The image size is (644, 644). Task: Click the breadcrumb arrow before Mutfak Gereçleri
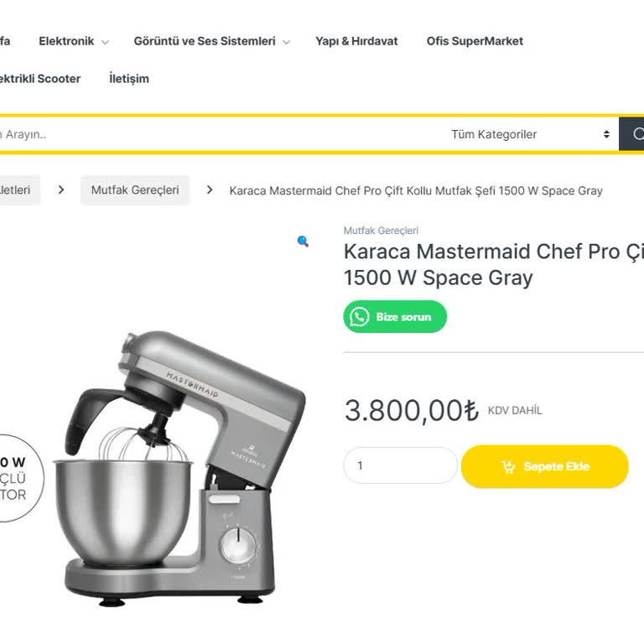coord(61,190)
